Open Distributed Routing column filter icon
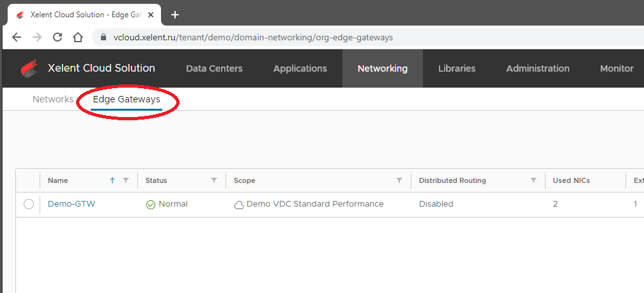This screenshot has height=293, width=644. pos(533,180)
